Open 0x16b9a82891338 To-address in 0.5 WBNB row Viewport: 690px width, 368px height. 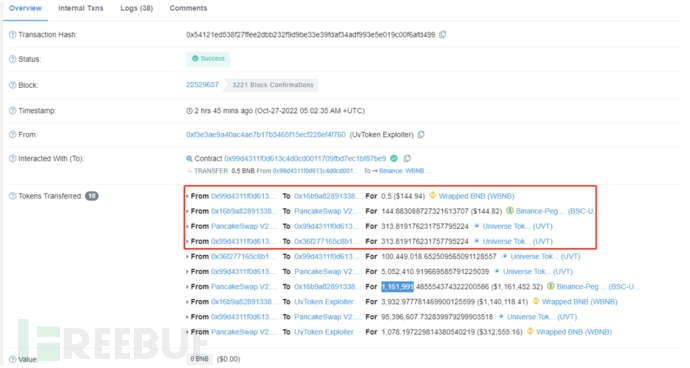pos(328,196)
